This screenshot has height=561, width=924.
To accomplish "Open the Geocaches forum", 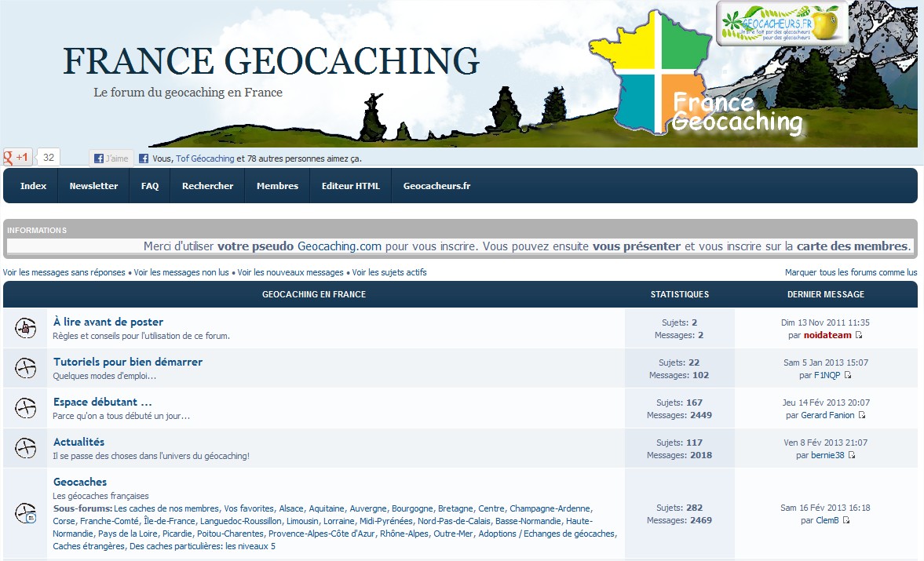I will pyautogui.click(x=80, y=482).
